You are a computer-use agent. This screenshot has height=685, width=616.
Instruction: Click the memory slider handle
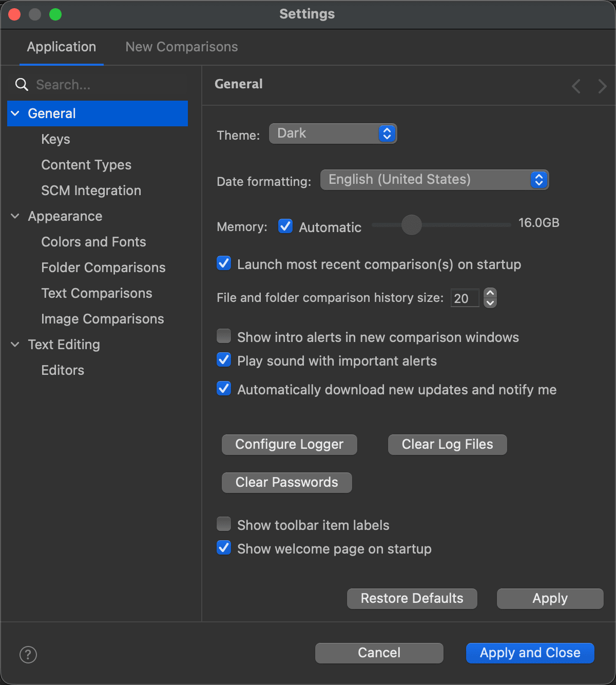(411, 225)
